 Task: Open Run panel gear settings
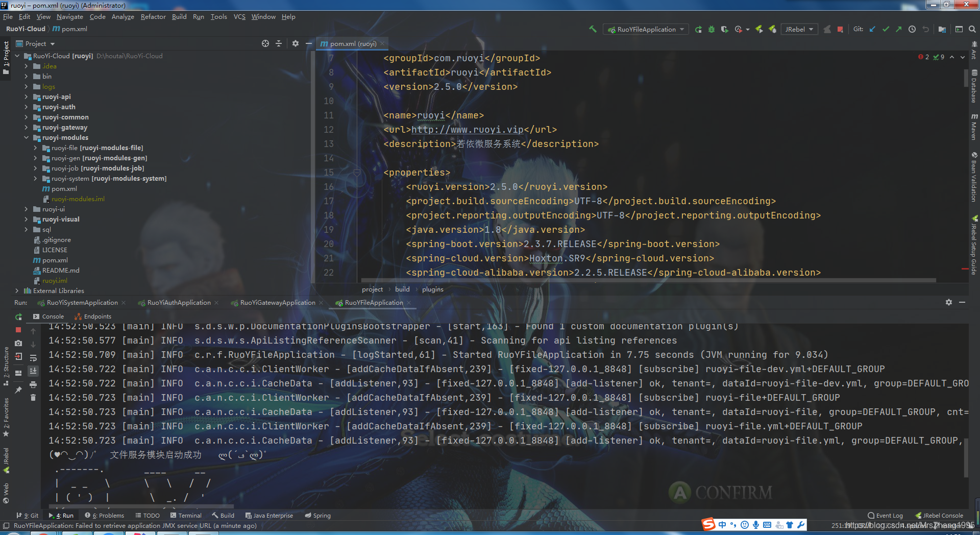pyautogui.click(x=949, y=302)
